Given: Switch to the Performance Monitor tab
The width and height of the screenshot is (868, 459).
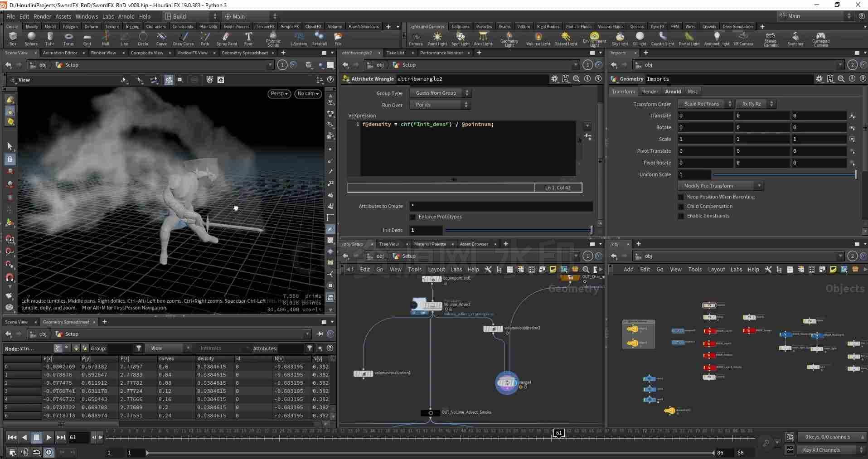Looking at the screenshot, I should pyautogui.click(x=441, y=53).
